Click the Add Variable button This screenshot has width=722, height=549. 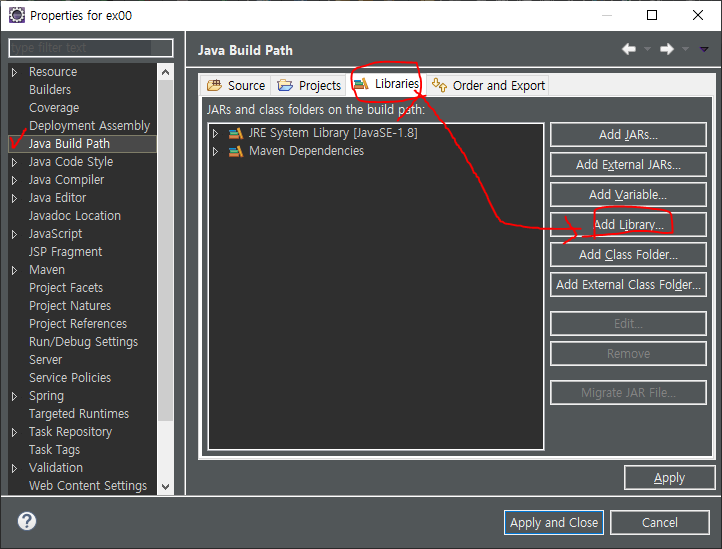[x=628, y=194]
